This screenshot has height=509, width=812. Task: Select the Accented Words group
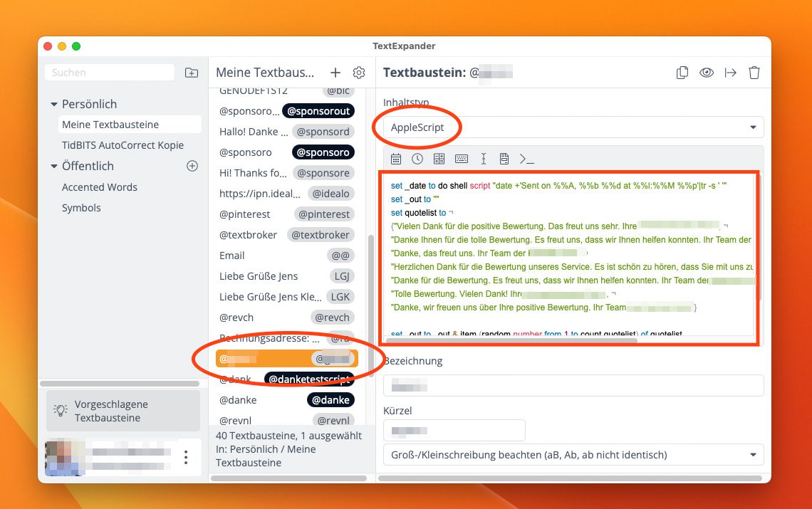point(100,187)
